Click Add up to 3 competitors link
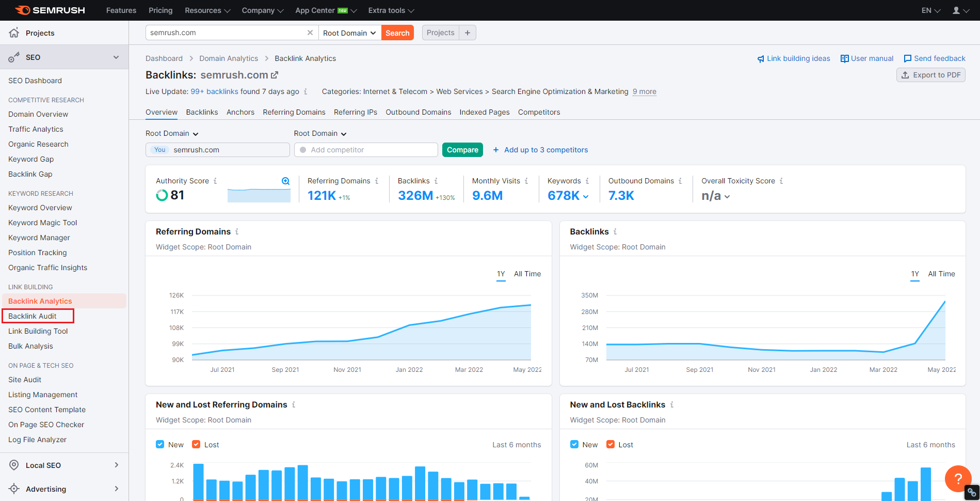 pos(540,150)
